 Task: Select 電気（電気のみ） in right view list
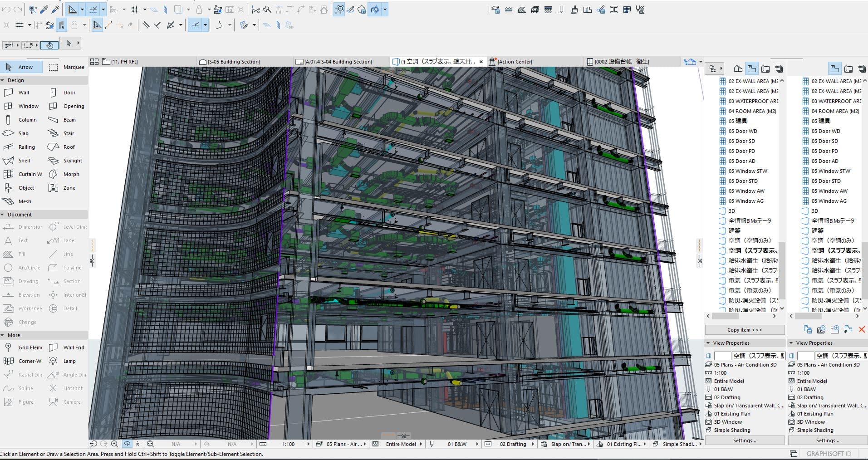[833, 291]
